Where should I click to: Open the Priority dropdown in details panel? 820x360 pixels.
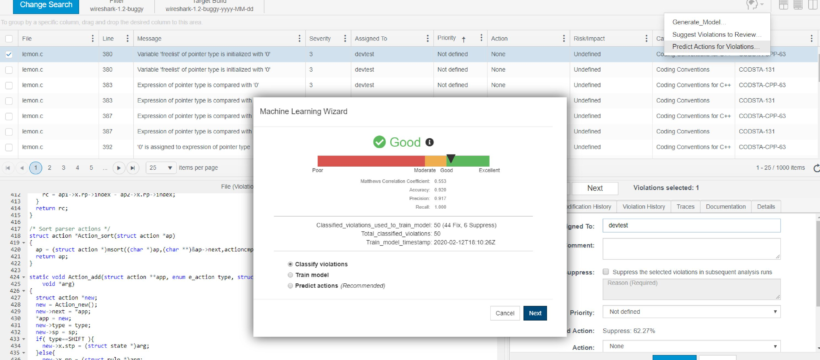pyautogui.click(x=691, y=312)
